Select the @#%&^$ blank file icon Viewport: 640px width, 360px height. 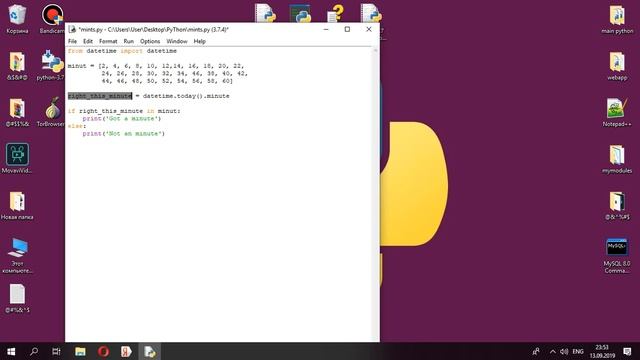(x=17, y=298)
